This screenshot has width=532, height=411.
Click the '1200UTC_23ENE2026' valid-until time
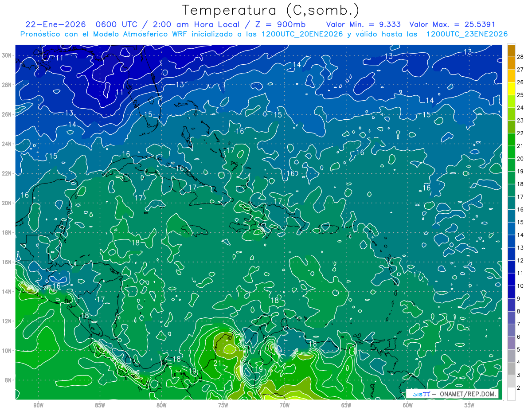[467, 34]
